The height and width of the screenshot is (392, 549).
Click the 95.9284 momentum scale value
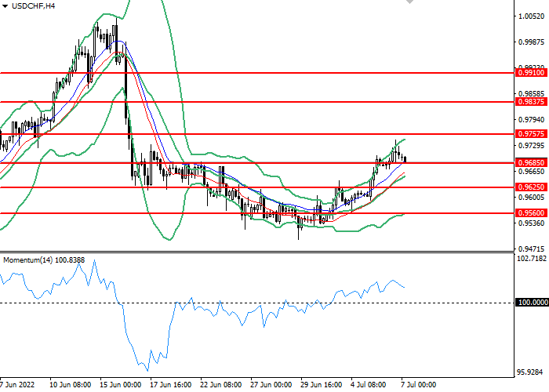532,372
